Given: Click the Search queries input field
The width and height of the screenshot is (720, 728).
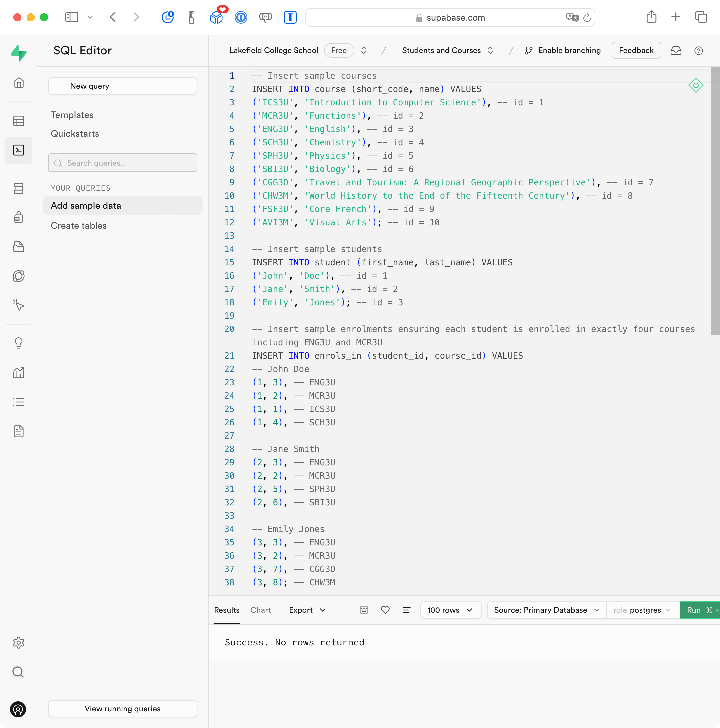Looking at the screenshot, I should pyautogui.click(x=122, y=163).
